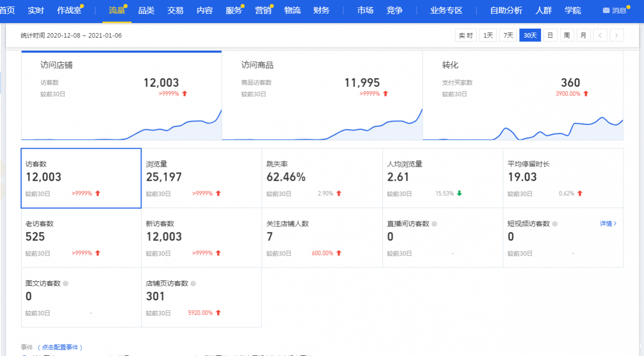Click the 25,197 page views value
The image size is (644, 356).
(164, 177)
